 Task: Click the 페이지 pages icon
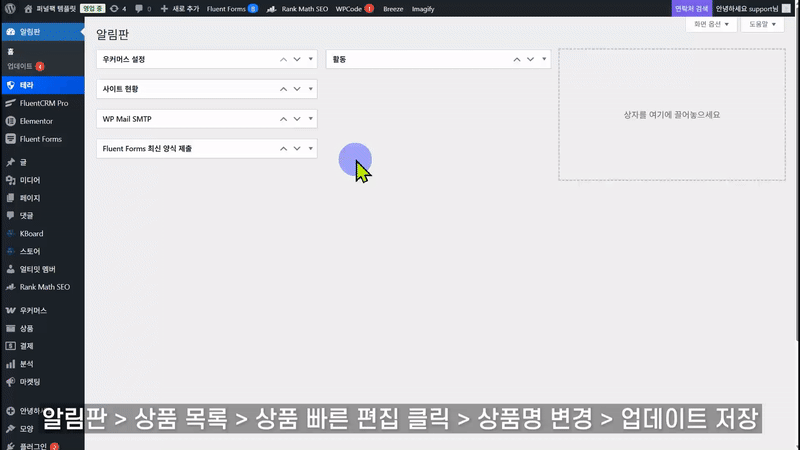(11, 198)
